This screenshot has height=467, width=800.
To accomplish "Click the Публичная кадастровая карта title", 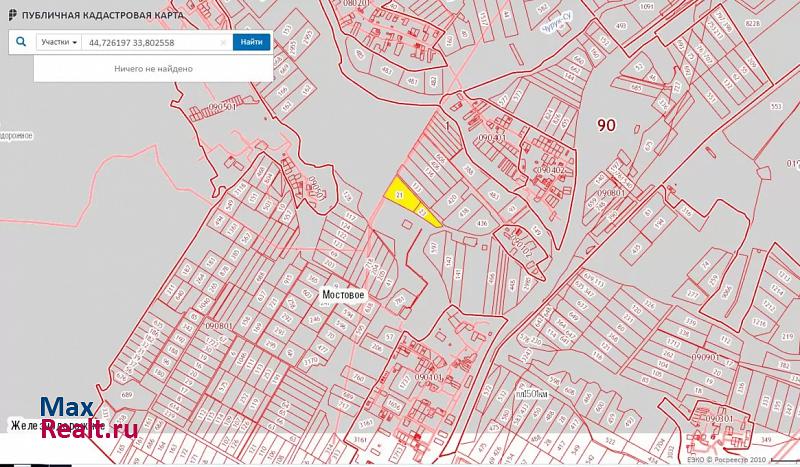I will tap(101, 15).
